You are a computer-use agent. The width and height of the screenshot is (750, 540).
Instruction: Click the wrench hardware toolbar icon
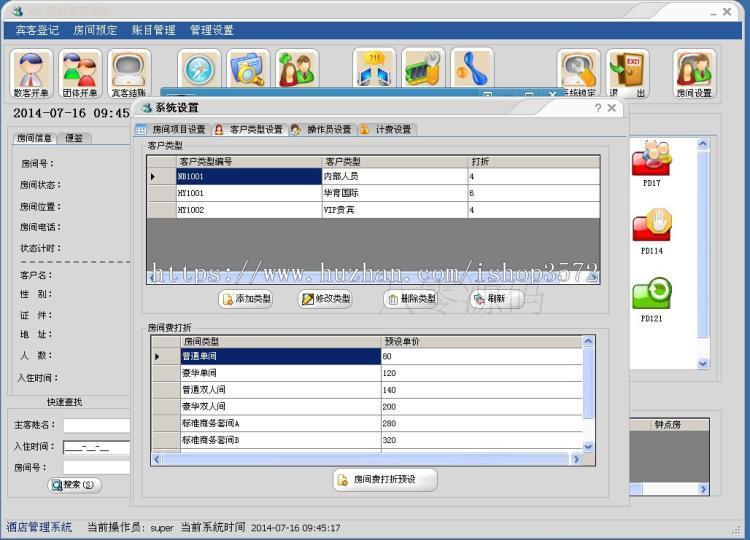(x=423, y=68)
